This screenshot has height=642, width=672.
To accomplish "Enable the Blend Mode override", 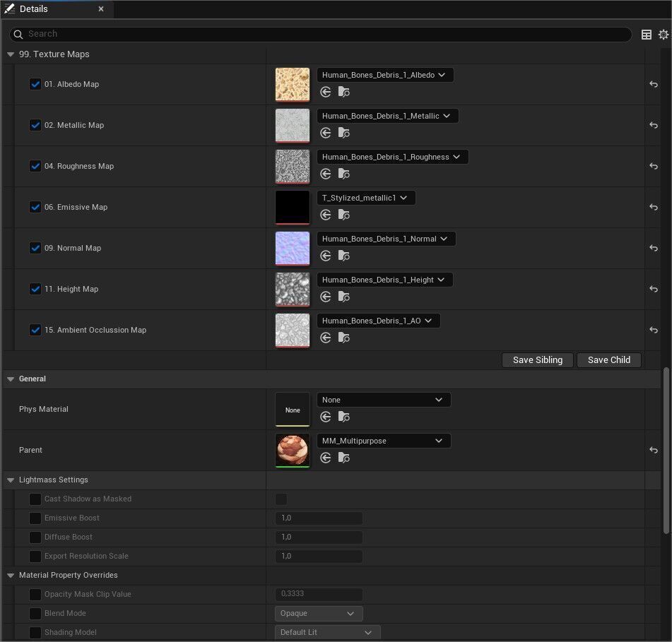I will tap(35, 613).
